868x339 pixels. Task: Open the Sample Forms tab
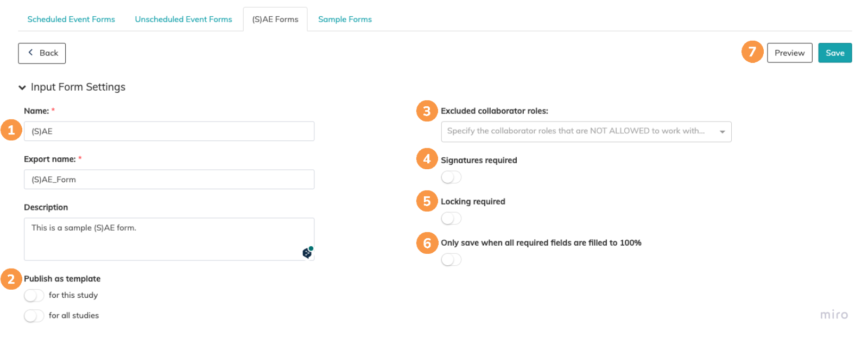345,20
